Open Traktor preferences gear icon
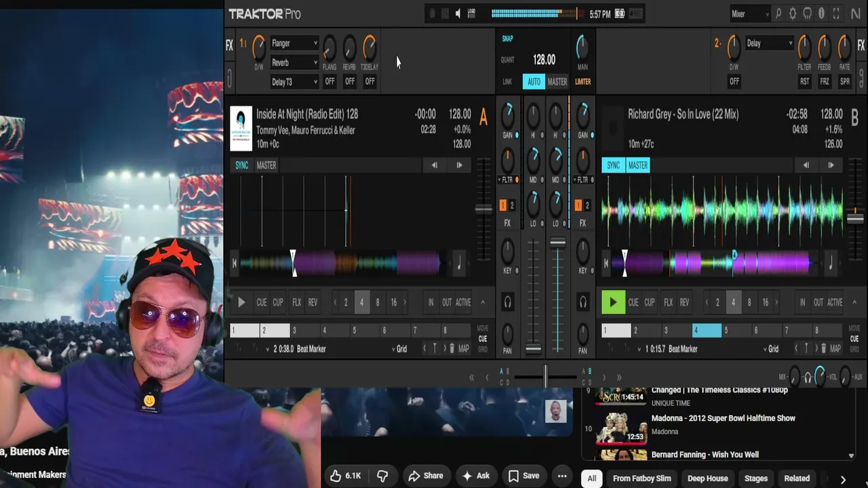This screenshot has width=868, height=488. coord(792,14)
